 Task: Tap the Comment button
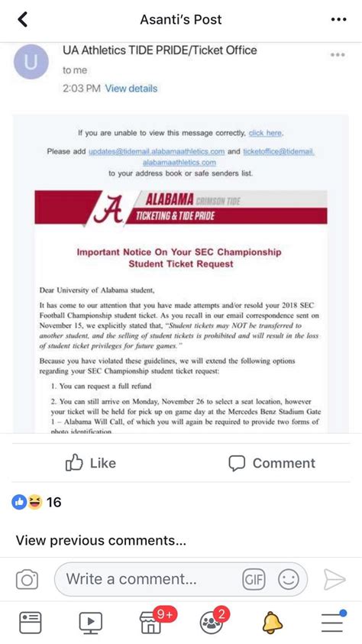(x=272, y=463)
